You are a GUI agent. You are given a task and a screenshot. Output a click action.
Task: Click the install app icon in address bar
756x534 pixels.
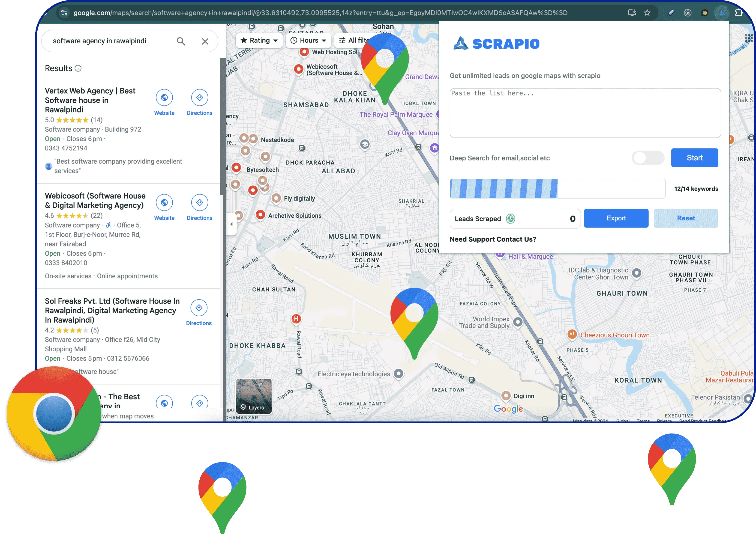[x=632, y=13]
